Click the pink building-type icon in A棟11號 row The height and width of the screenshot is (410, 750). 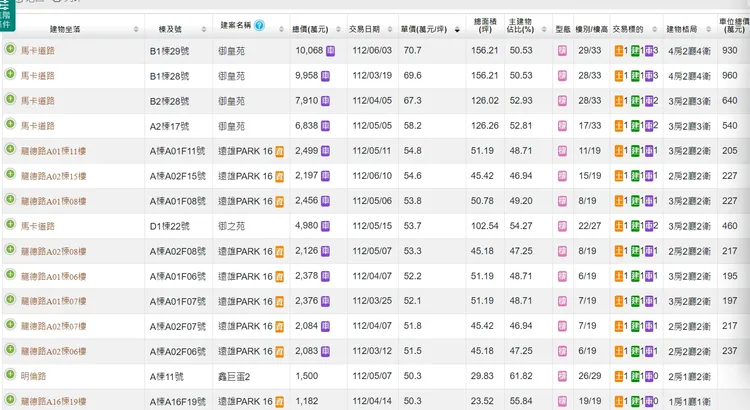(562, 377)
